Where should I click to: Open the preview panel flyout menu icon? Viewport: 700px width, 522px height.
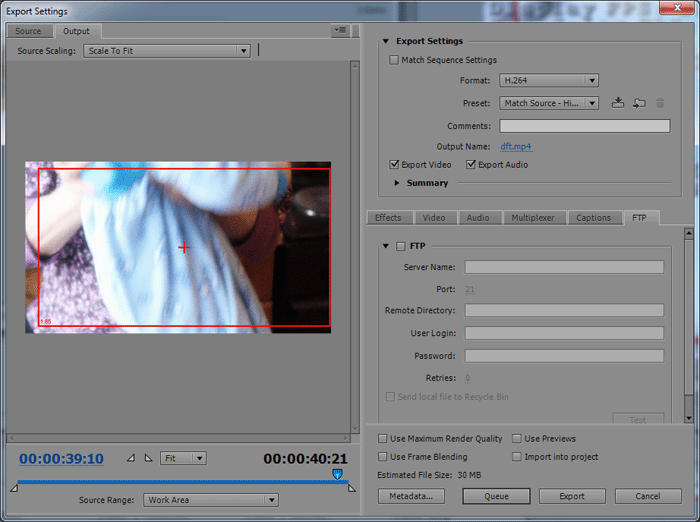341,31
